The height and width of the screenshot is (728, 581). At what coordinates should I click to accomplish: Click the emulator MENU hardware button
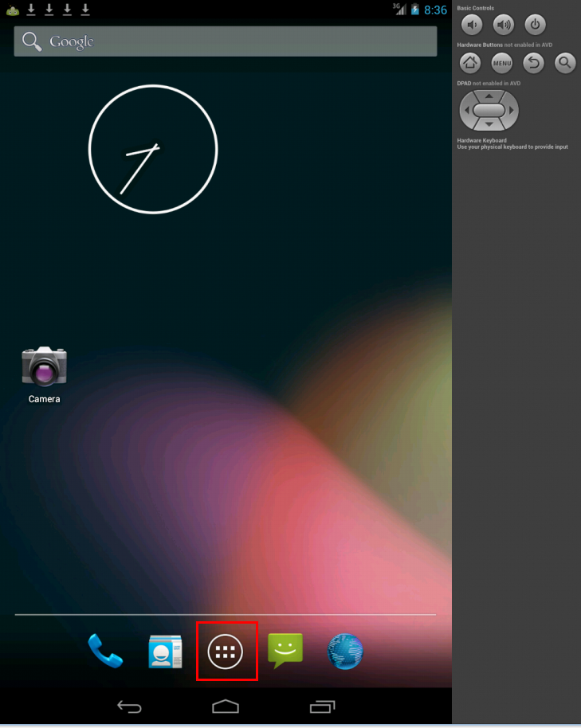[502, 63]
